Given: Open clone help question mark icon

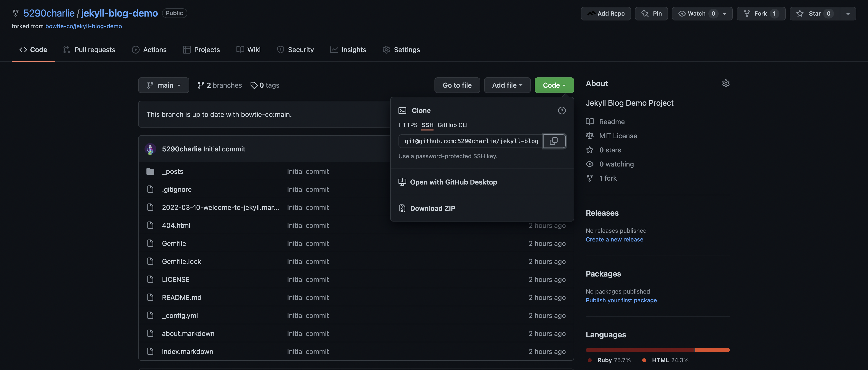Looking at the screenshot, I should [x=561, y=111].
